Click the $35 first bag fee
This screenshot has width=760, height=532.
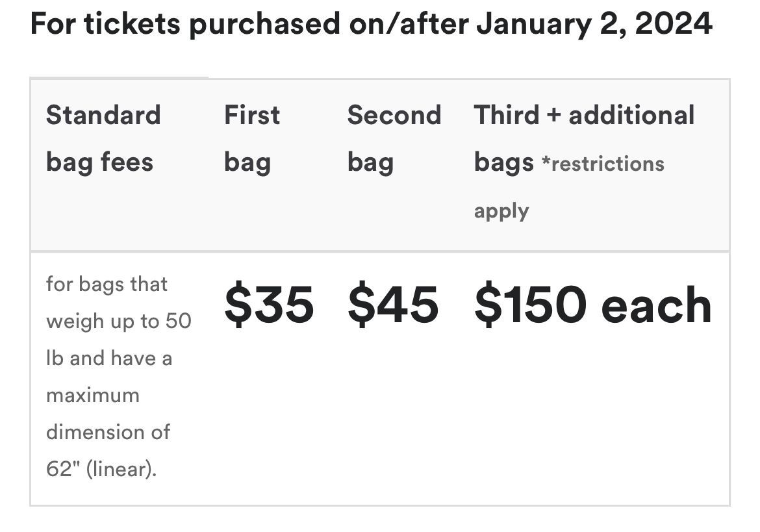[269, 304]
